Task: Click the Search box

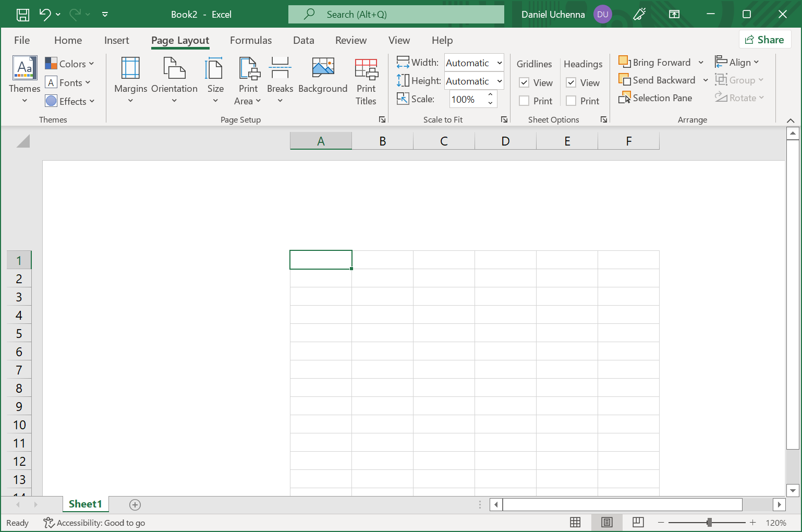Action: pyautogui.click(x=396, y=15)
